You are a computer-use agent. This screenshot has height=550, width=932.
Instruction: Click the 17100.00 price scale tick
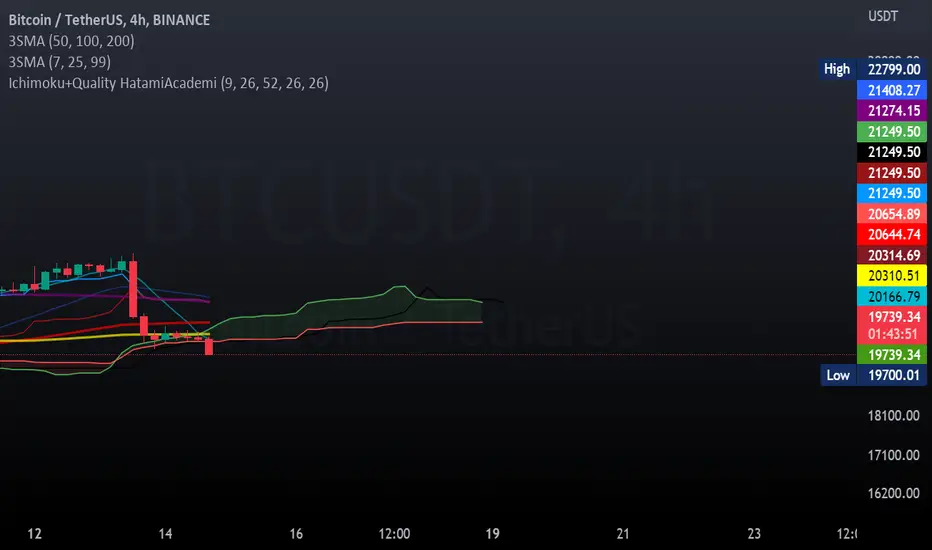tap(893, 455)
